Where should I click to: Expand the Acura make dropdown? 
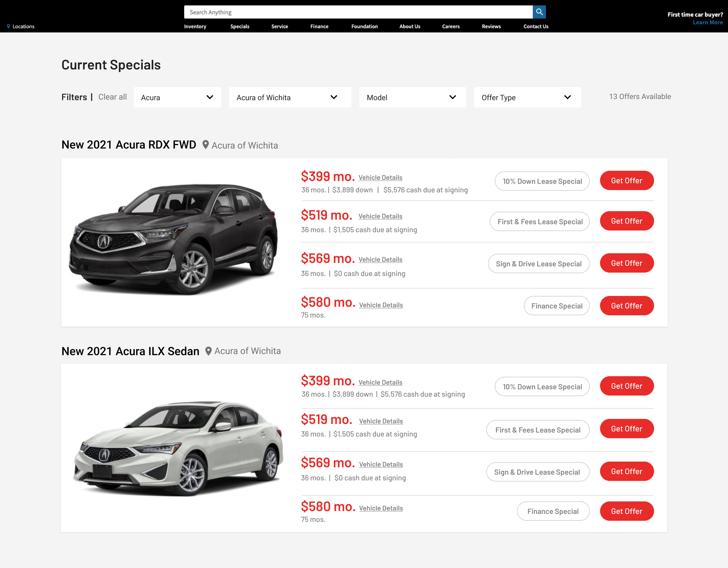(177, 97)
